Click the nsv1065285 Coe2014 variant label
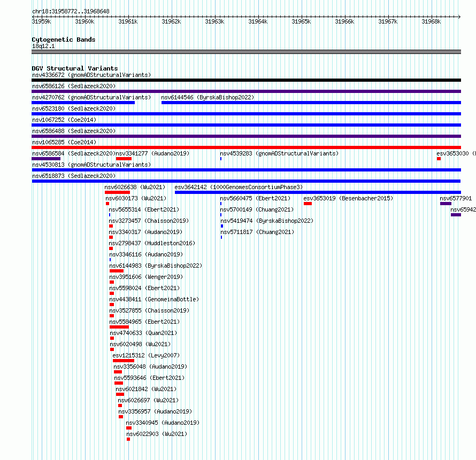The height and width of the screenshot is (460, 476). pos(64,142)
